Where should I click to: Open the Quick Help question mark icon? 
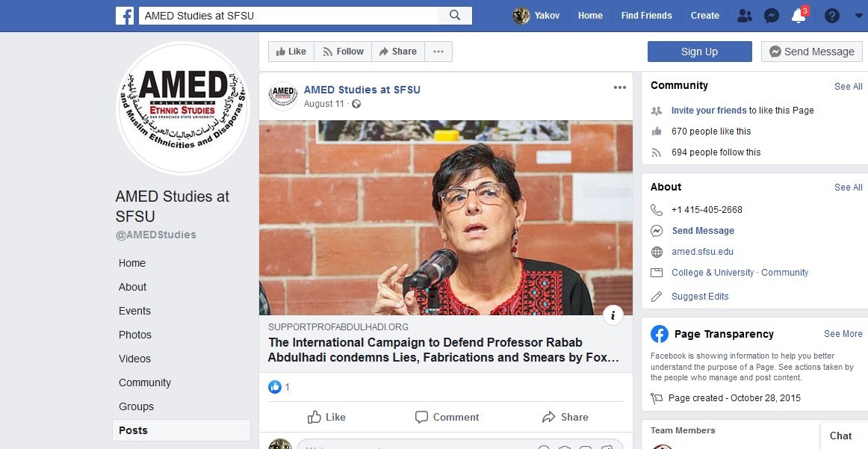[832, 16]
